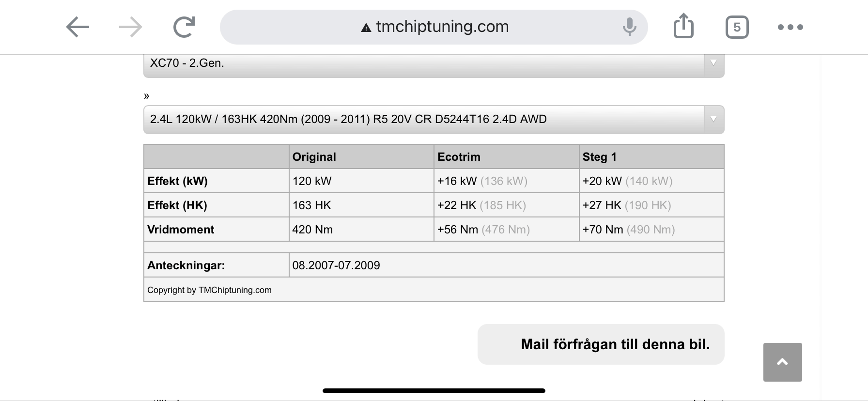Click the Copyright by TMChiptuning.com text
This screenshot has height=401, width=868.
click(x=209, y=290)
